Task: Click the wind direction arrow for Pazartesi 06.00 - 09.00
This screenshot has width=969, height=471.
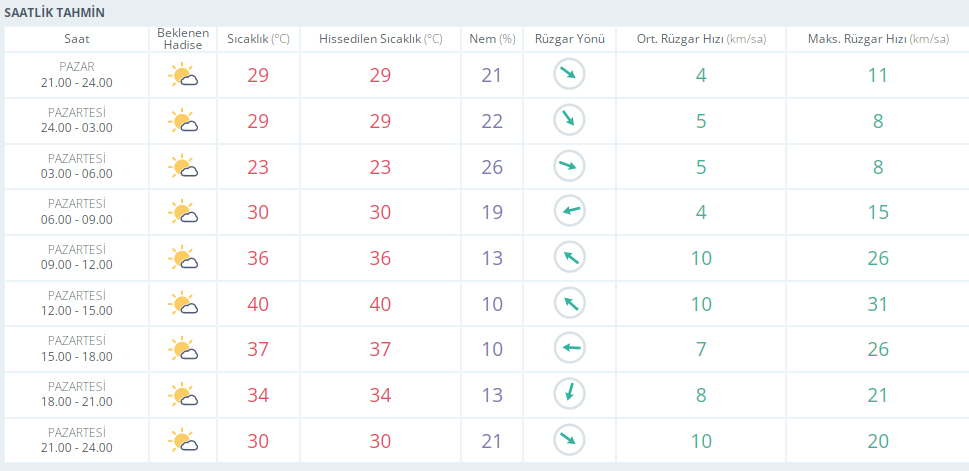Action: coord(568,212)
